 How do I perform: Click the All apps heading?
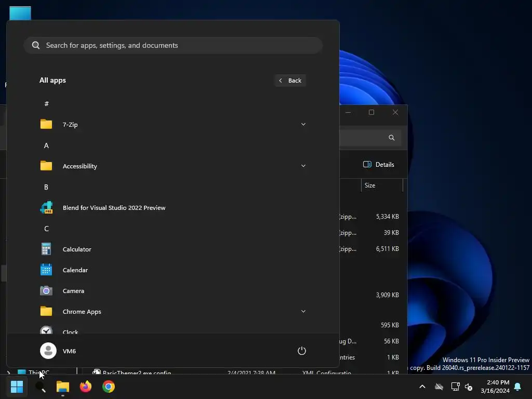tap(52, 80)
